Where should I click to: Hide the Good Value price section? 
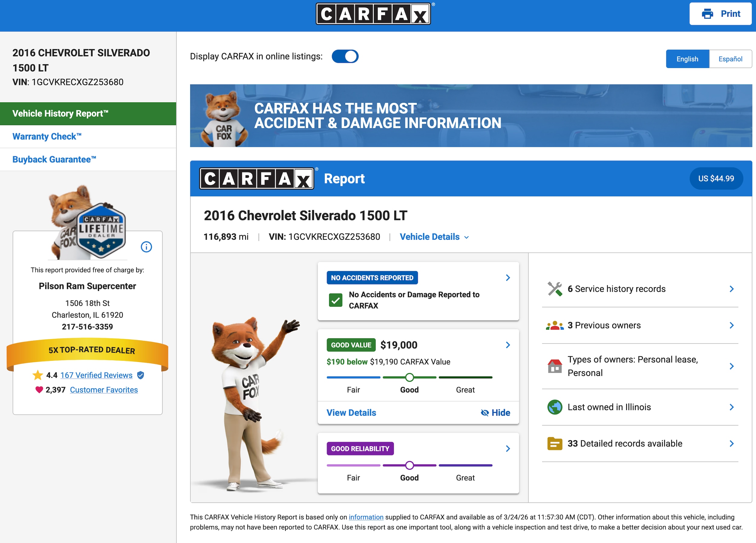tap(496, 413)
